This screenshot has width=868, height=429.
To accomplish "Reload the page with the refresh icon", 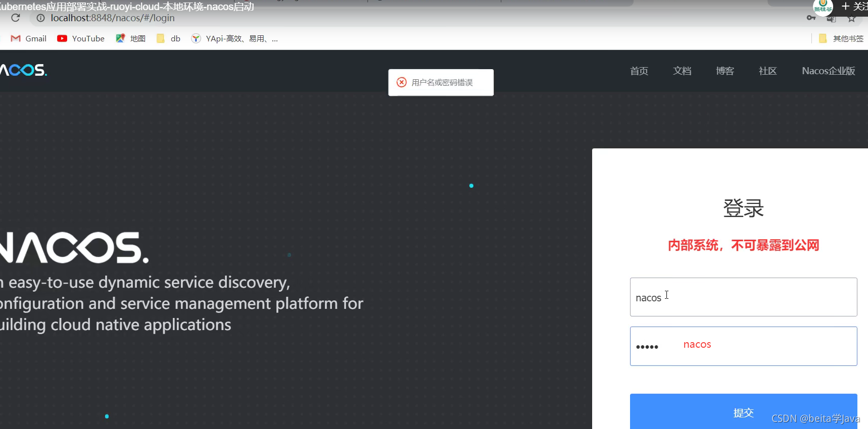I will 16,18.
